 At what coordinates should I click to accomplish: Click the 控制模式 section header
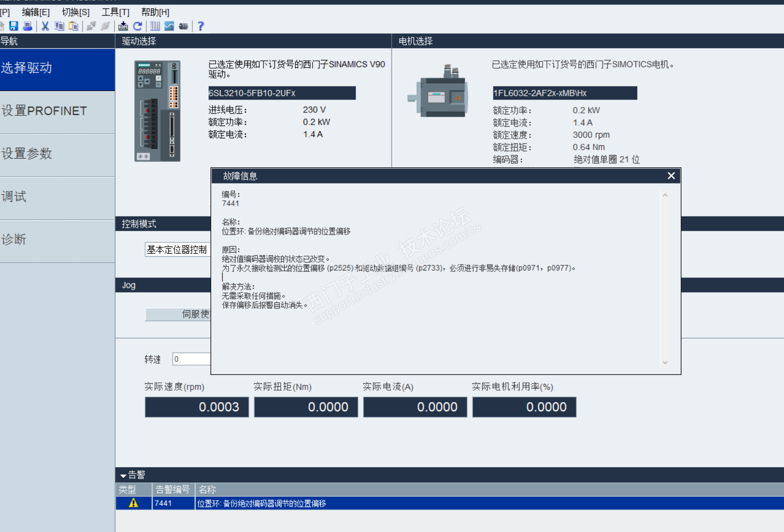pos(163,224)
